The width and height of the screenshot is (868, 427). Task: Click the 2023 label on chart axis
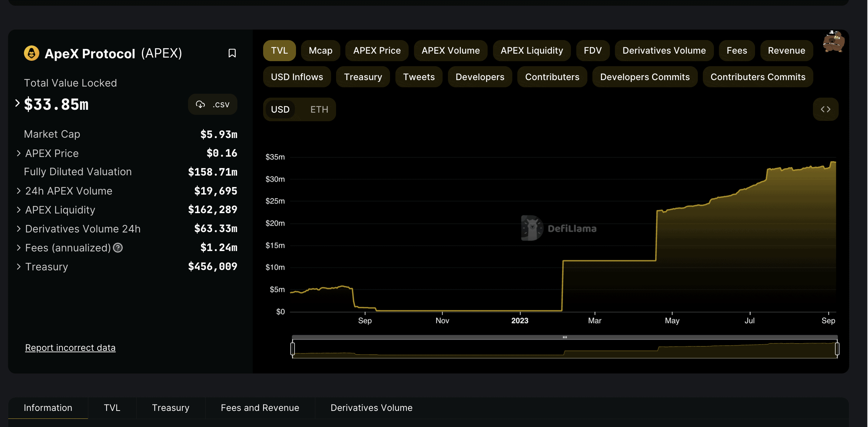[x=519, y=321]
